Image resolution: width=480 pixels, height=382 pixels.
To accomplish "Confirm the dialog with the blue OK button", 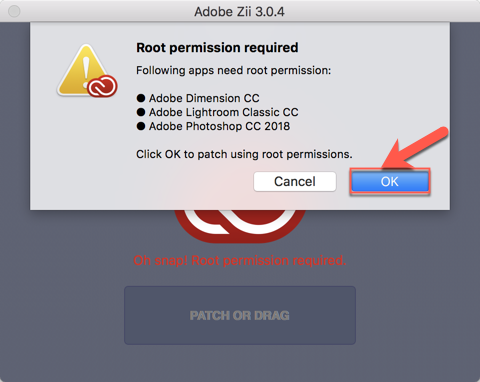I will point(390,182).
